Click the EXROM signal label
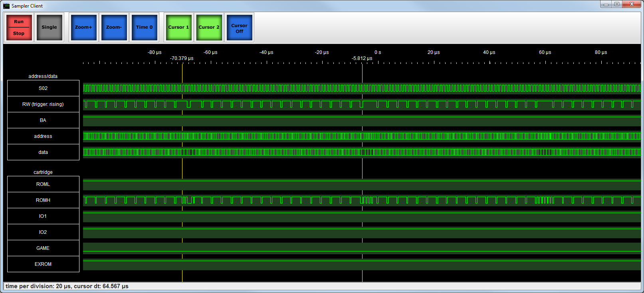The width and height of the screenshot is (644, 293). (43, 264)
